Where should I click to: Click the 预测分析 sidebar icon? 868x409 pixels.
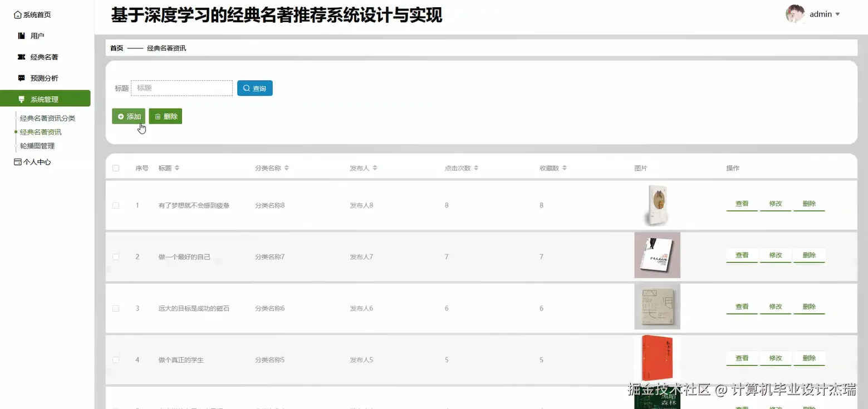point(22,78)
